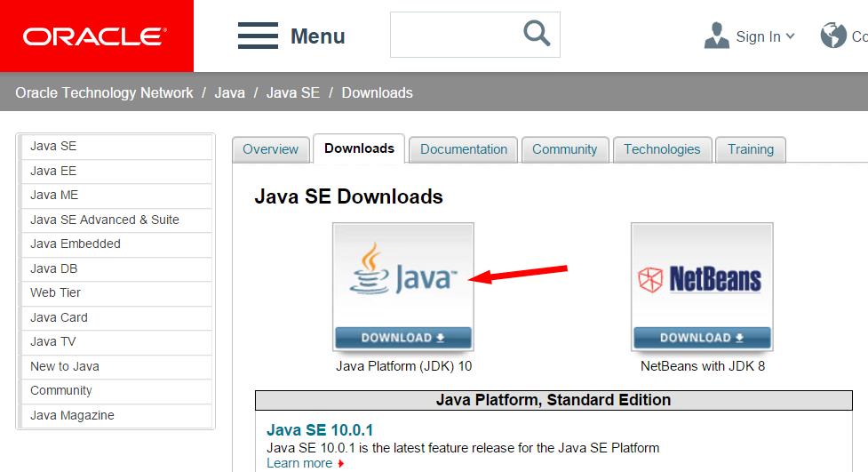The image size is (868, 472).
Task: Open Java DB sidebar item
Action: pyautogui.click(x=116, y=268)
